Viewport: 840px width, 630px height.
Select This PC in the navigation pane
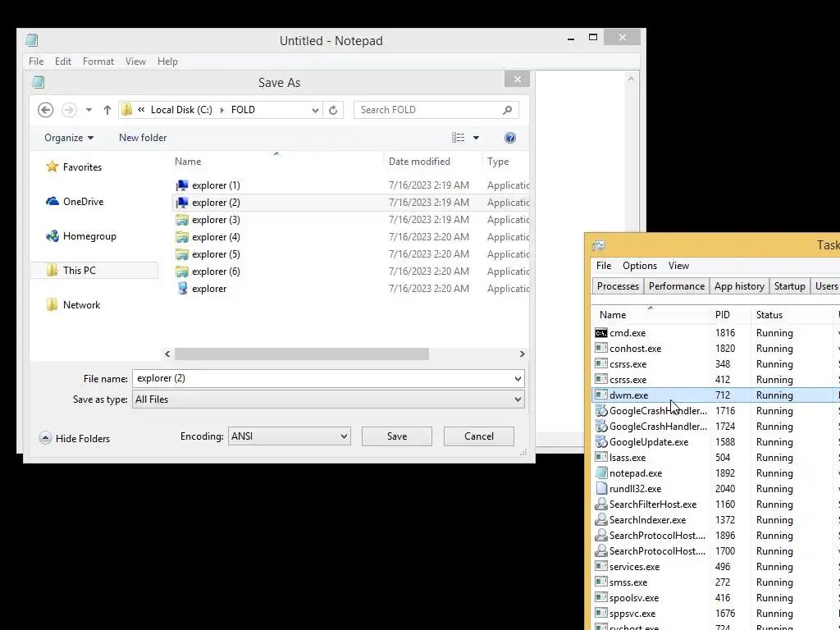[x=80, y=271]
